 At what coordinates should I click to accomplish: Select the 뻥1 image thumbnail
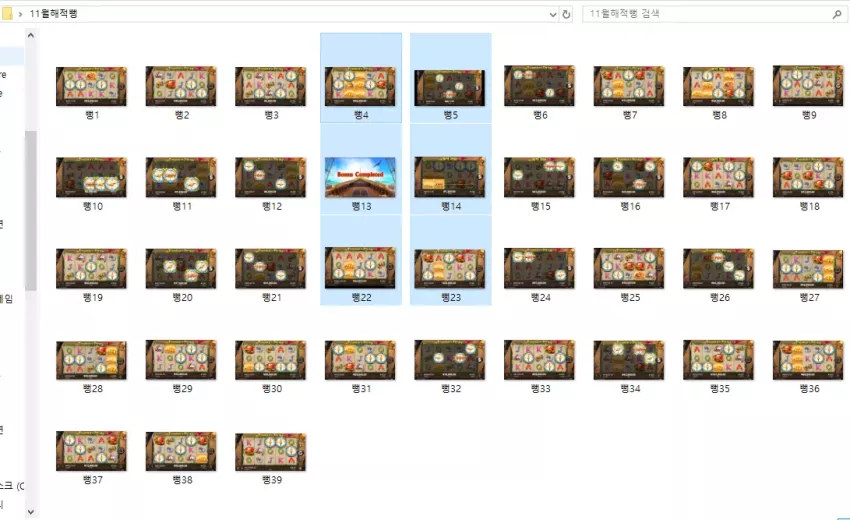point(91,86)
